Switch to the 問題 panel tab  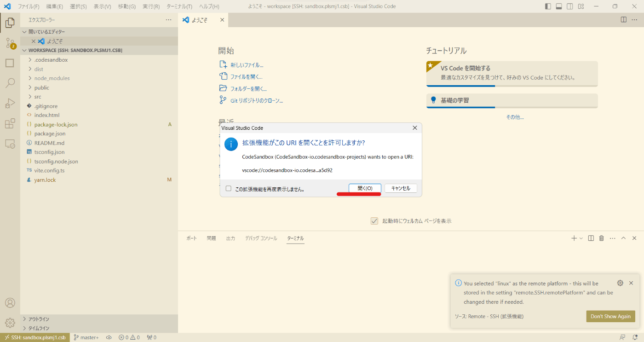(x=211, y=238)
